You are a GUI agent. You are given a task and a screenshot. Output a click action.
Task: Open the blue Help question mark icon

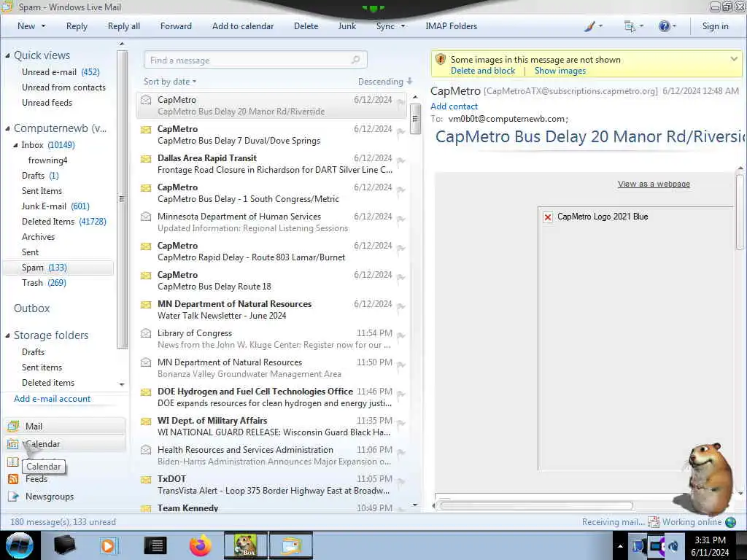(x=664, y=26)
